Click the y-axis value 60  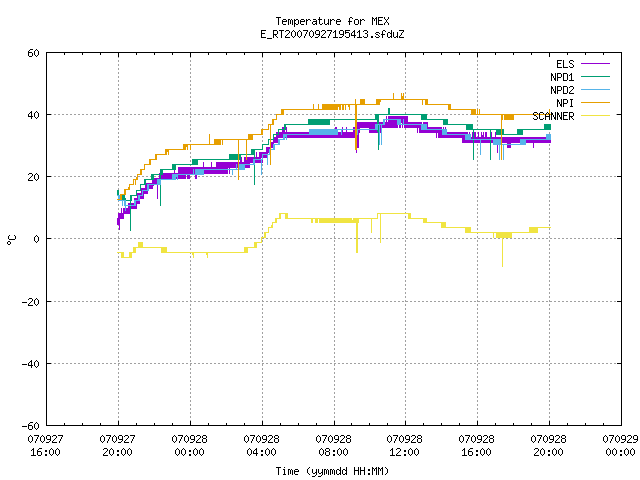(x=33, y=53)
